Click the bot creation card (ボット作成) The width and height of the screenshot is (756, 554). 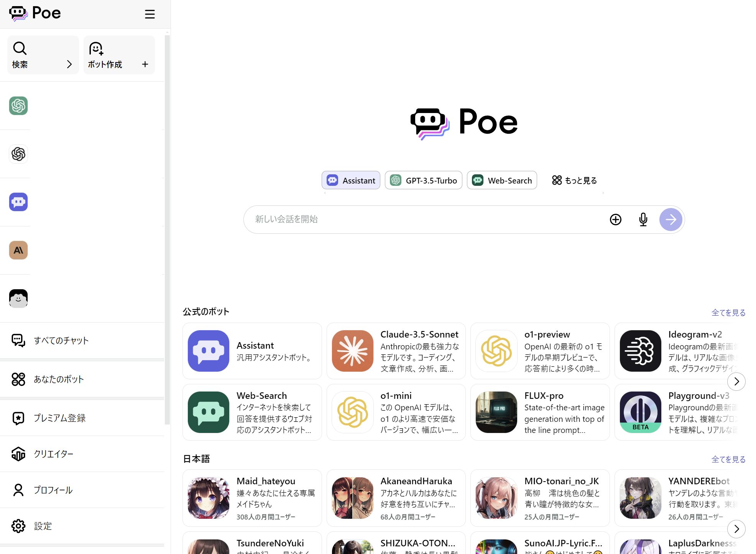tap(119, 55)
